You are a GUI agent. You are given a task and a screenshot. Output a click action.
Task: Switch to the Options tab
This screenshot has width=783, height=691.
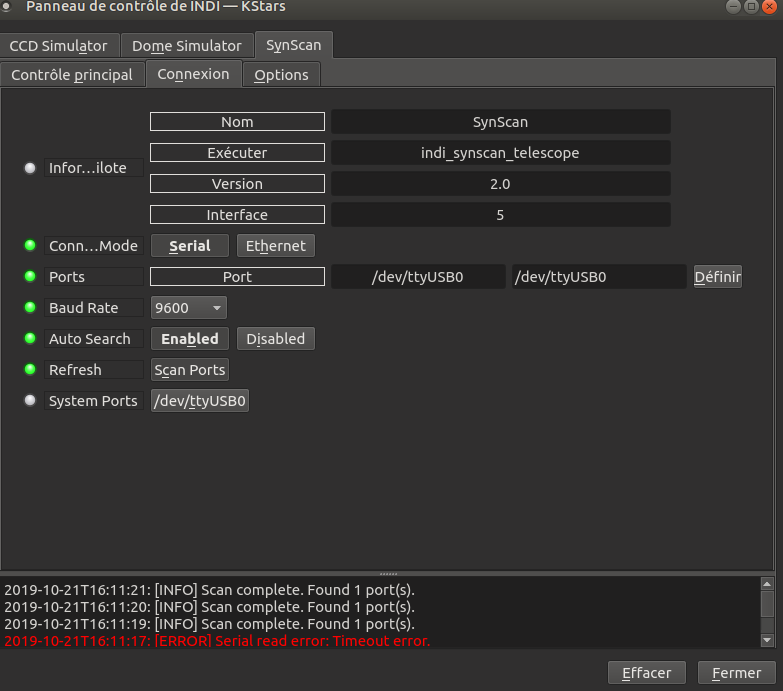(x=281, y=75)
